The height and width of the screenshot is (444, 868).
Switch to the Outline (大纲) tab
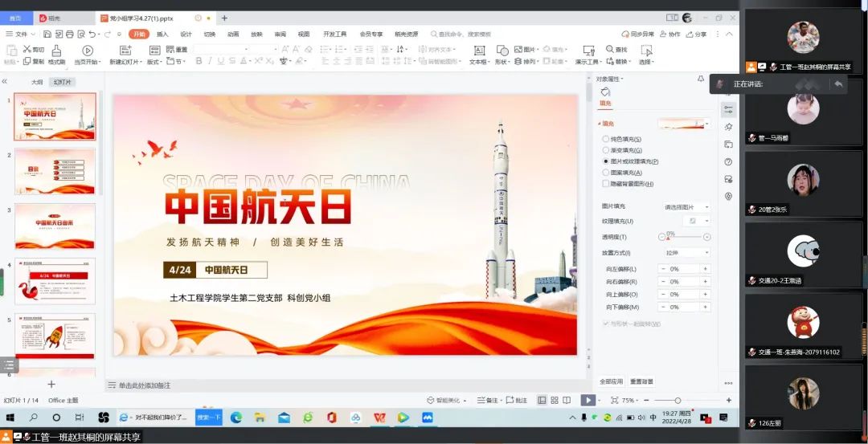click(x=37, y=82)
